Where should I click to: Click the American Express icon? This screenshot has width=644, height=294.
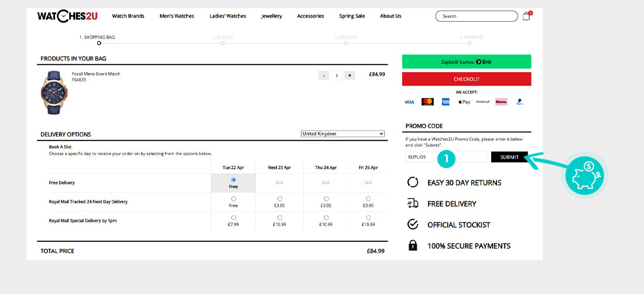coord(446,102)
